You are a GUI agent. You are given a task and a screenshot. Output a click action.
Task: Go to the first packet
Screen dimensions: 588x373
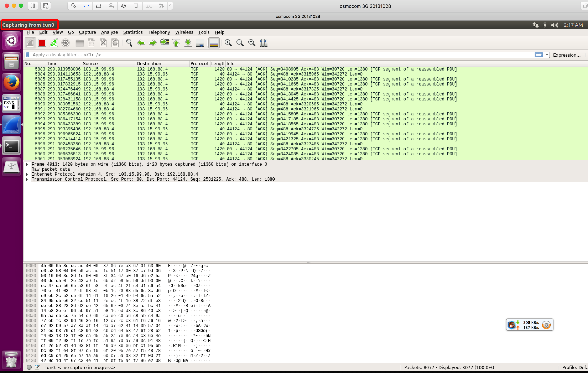click(x=176, y=43)
